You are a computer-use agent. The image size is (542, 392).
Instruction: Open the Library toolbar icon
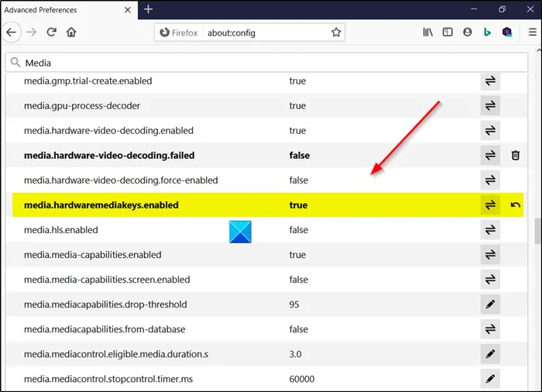tap(427, 33)
